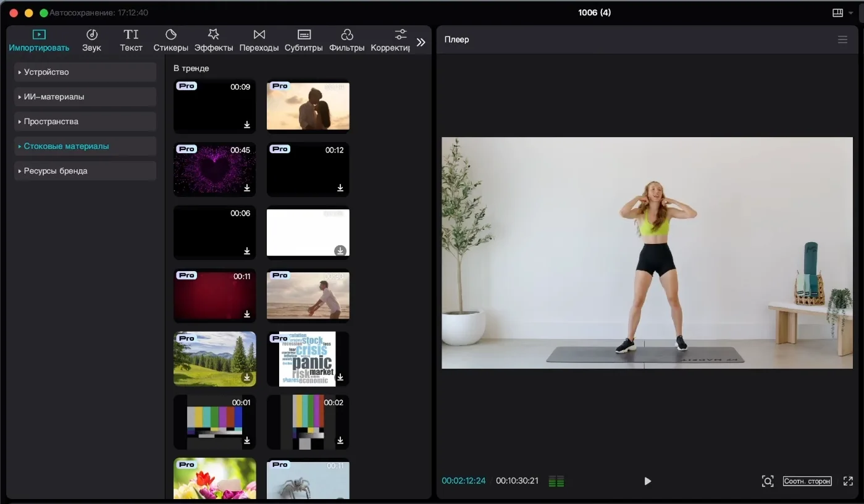Select the purple heart particles thumbnail
The image size is (864, 504).
(x=214, y=169)
